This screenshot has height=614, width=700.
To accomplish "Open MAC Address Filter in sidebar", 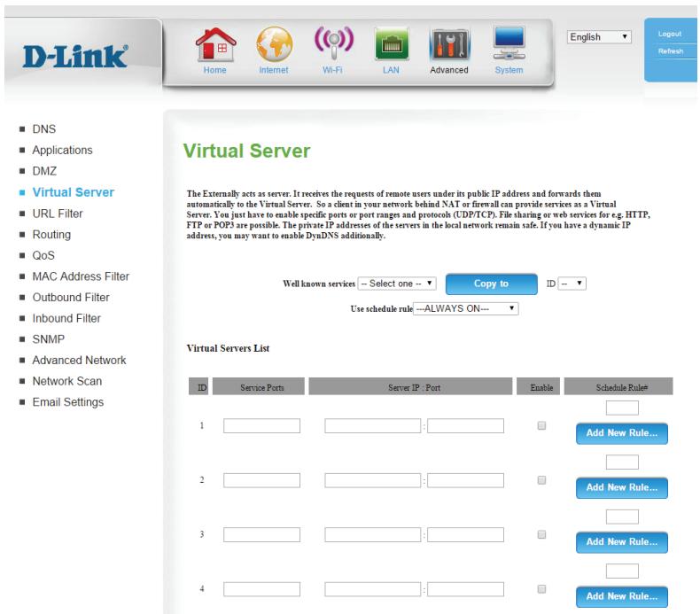I will coord(81,276).
